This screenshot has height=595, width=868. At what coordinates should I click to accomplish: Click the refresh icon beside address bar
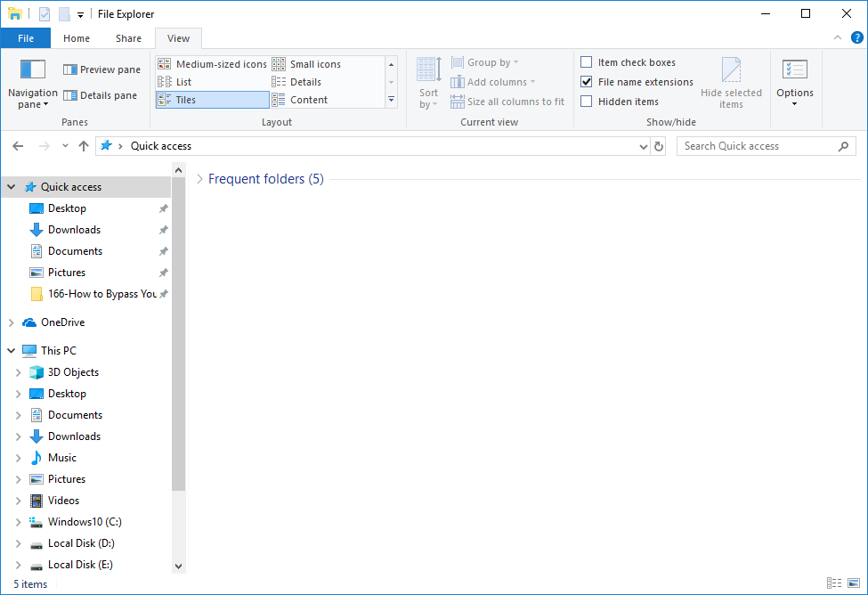pos(659,146)
